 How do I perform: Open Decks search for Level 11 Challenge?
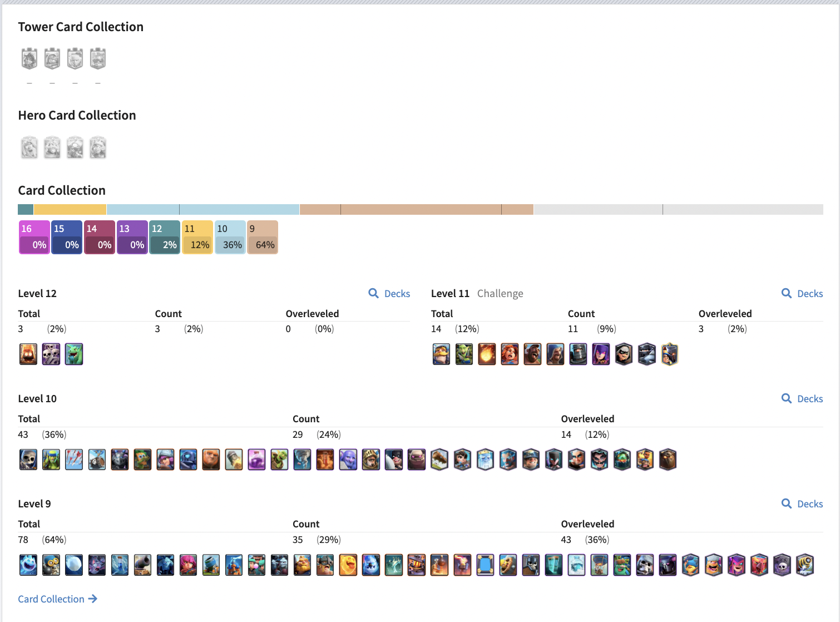(x=802, y=293)
